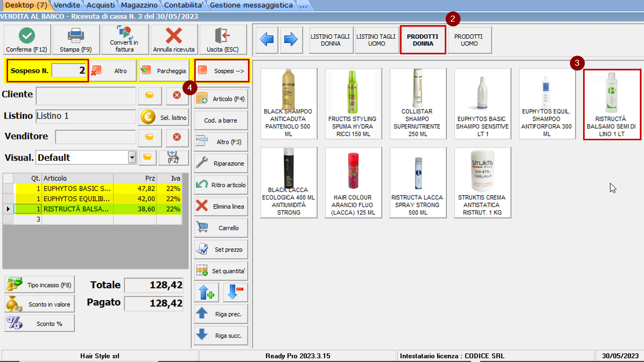Clear the Cliente field with red X
This screenshot has height=362, width=644.
pyautogui.click(x=177, y=95)
